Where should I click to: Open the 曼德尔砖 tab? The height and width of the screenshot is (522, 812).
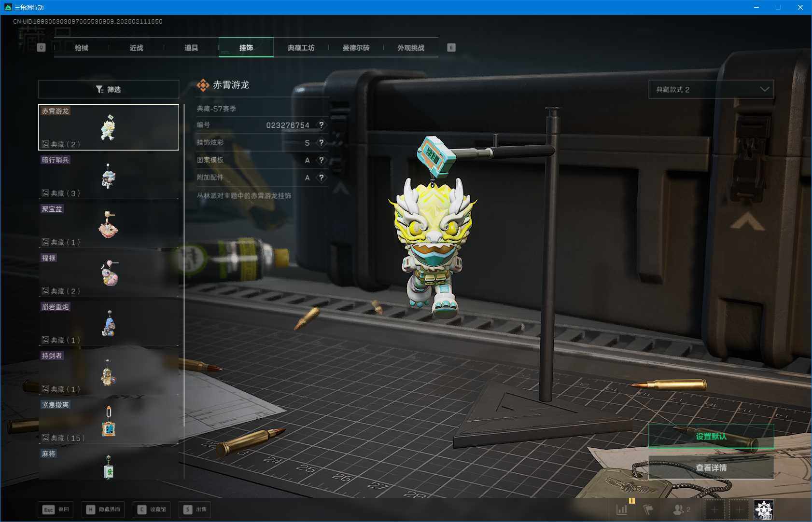coord(356,48)
